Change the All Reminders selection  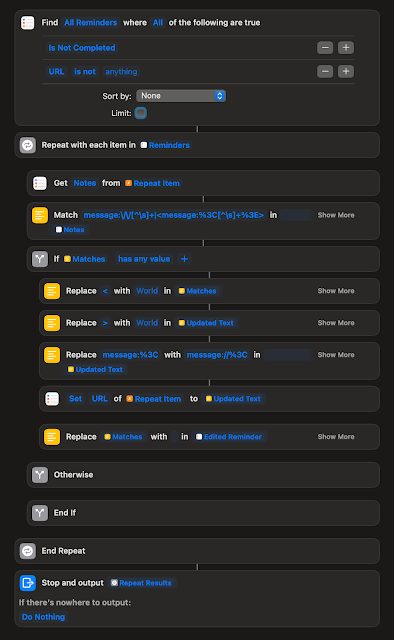[x=91, y=22]
